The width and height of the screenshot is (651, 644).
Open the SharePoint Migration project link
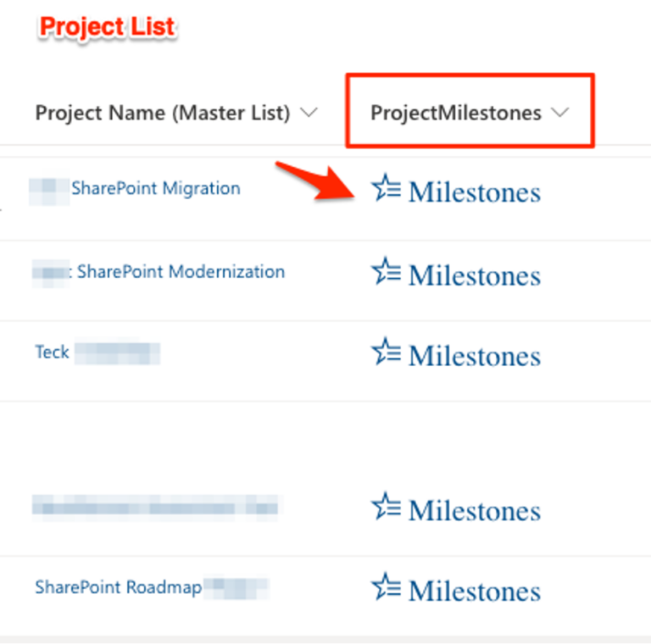[155, 188]
